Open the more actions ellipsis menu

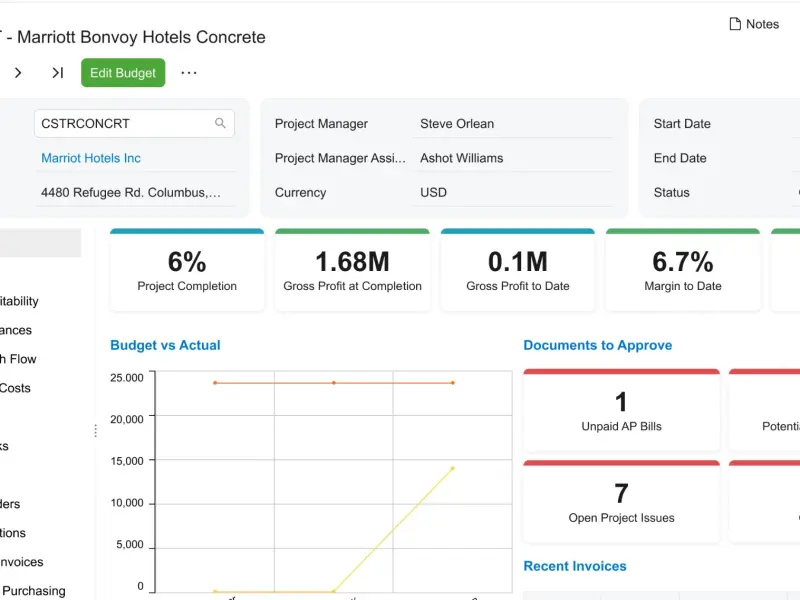pyautogui.click(x=189, y=73)
